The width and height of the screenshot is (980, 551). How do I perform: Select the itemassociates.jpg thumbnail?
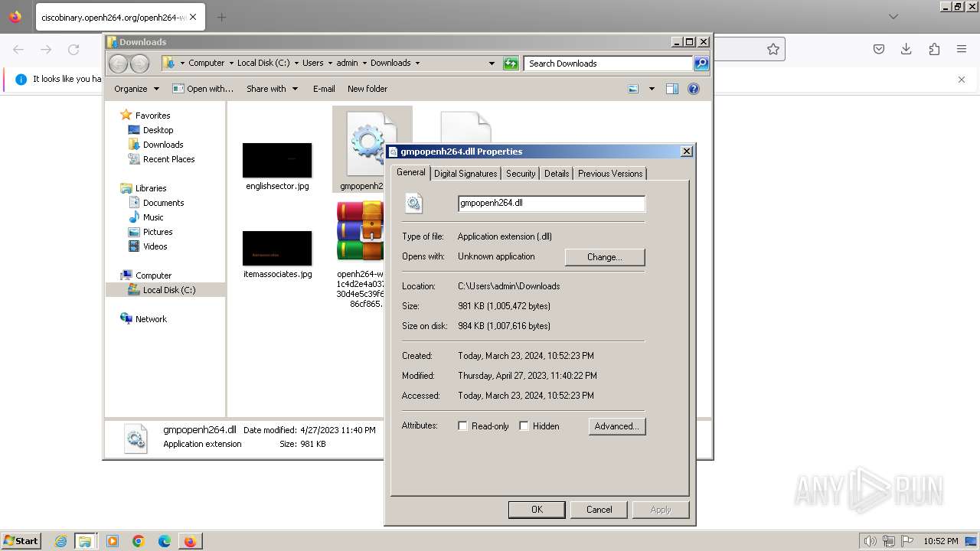(277, 248)
